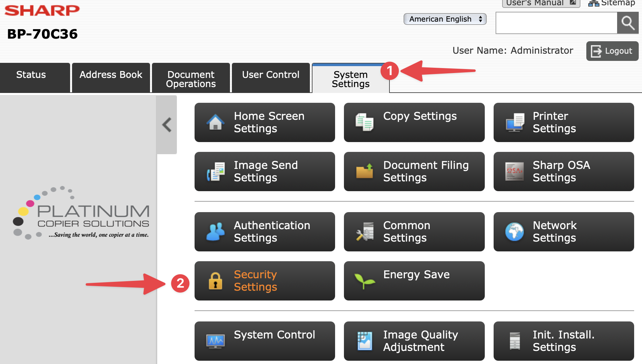642x364 pixels.
Task: Open the Image Send Settings button
Action: coord(265,172)
